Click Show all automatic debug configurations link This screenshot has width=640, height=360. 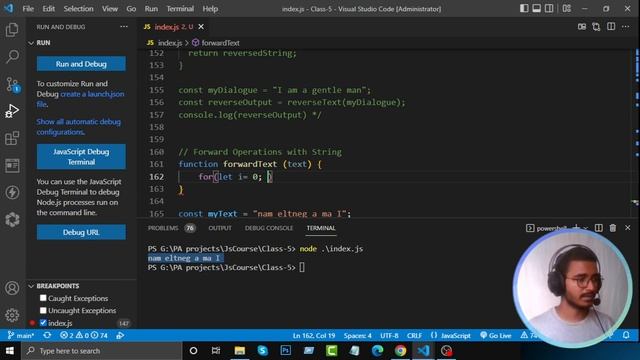coord(78,127)
